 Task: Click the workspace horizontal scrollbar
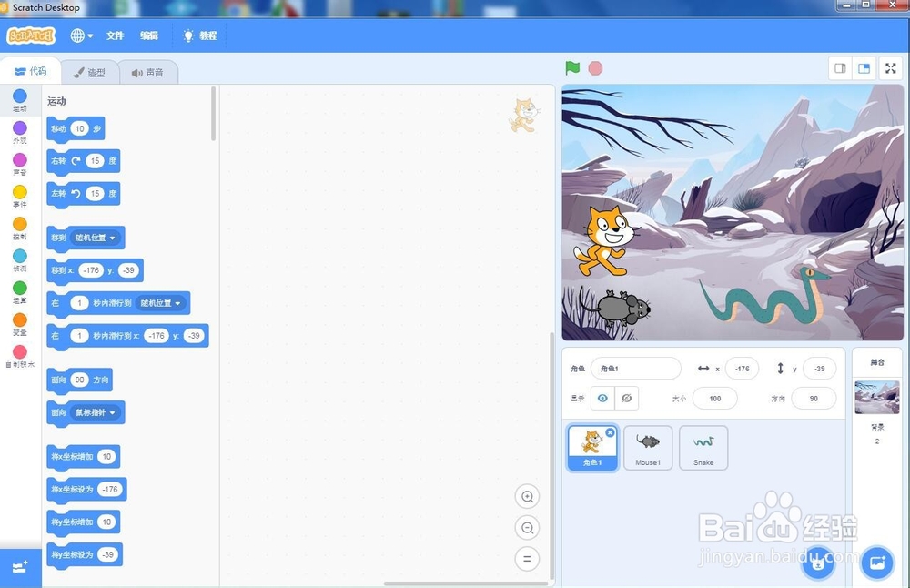pos(465,583)
